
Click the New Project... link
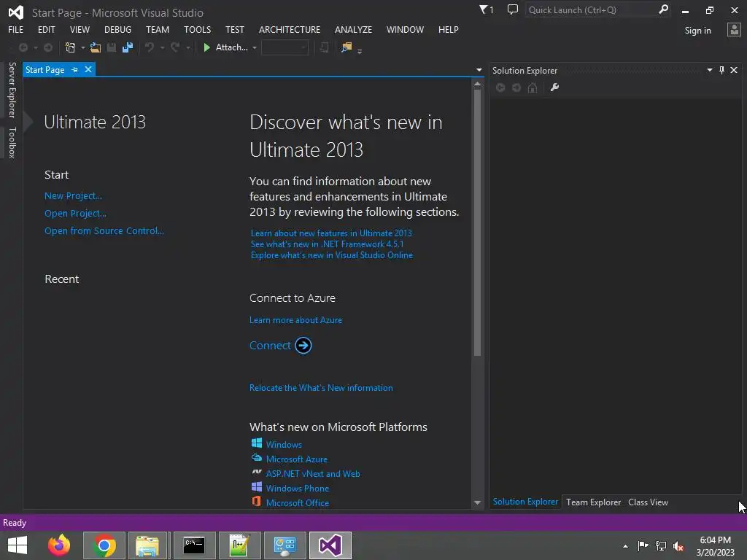click(74, 195)
